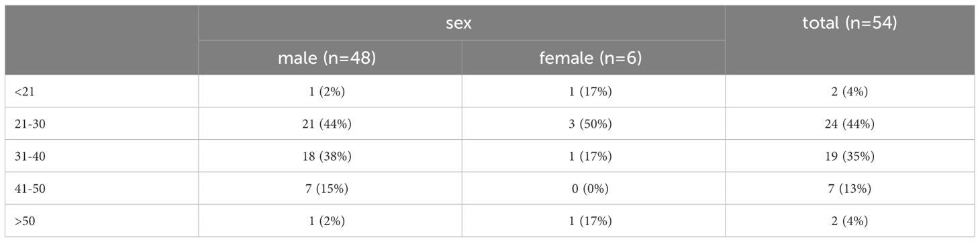This screenshot has width=980, height=242.
Task: Click the male cell in the <21 row
Action: (x=330, y=91)
